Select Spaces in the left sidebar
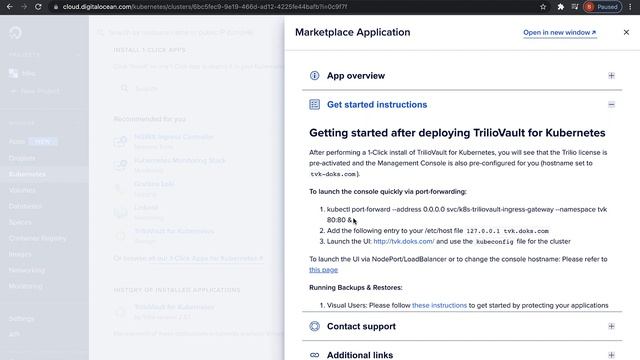 coord(20,222)
